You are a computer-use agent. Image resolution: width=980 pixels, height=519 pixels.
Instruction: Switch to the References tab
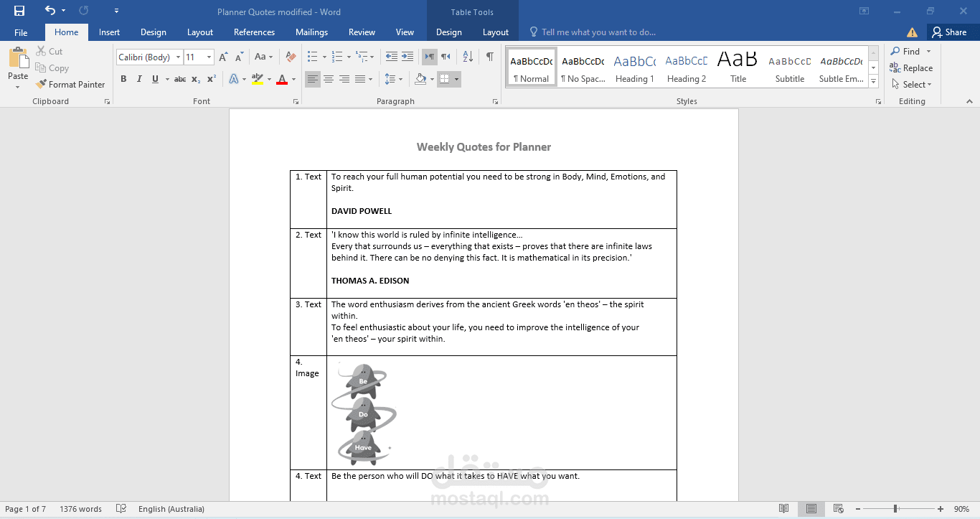(x=254, y=32)
